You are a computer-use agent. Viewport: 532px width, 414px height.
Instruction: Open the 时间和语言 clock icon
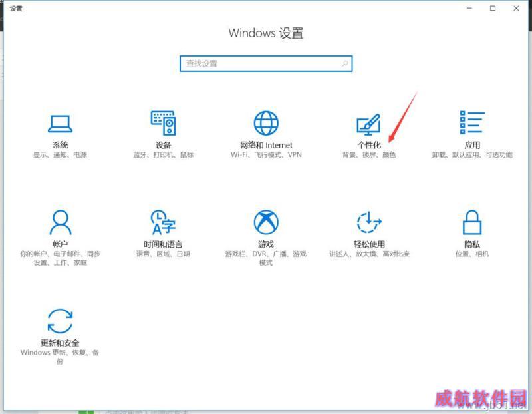point(163,222)
